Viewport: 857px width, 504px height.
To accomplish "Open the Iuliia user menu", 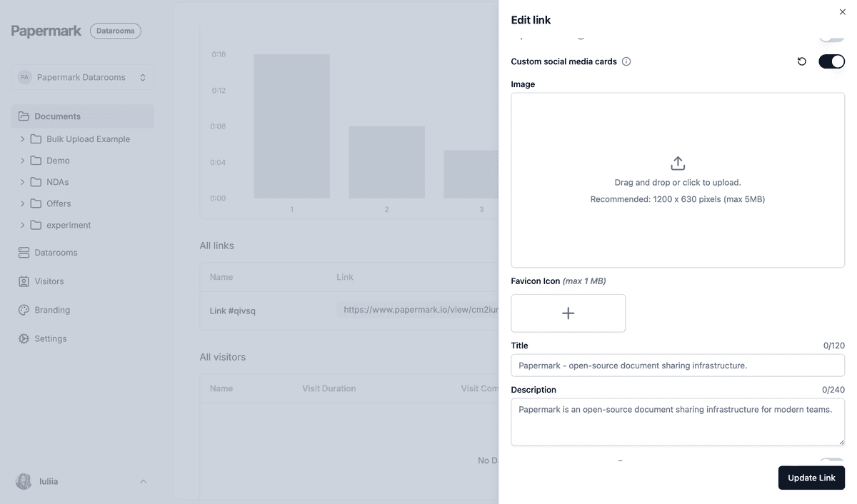I will coord(82,482).
